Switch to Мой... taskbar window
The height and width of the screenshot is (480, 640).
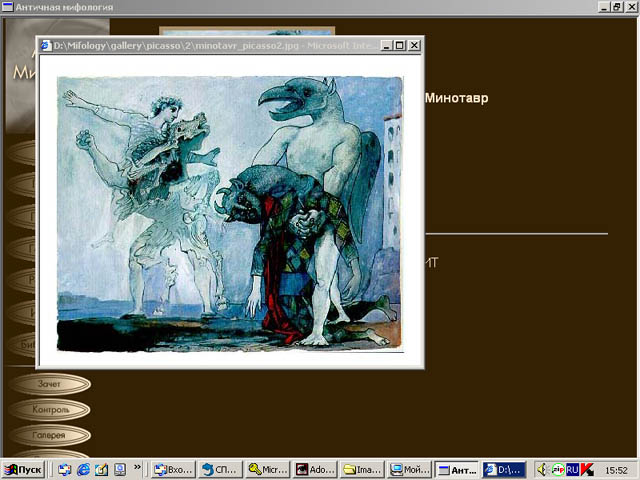coord(409,469)
